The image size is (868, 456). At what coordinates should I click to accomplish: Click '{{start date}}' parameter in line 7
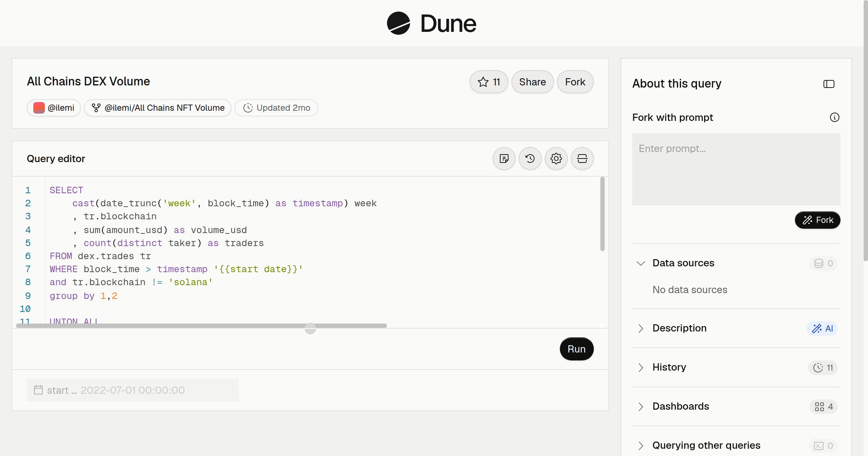click(x=258, y=269)
